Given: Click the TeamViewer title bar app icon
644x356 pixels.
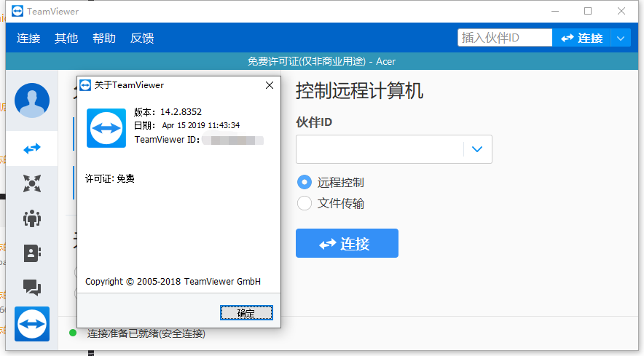Looking at the screenshot, I should coord(17,11).
